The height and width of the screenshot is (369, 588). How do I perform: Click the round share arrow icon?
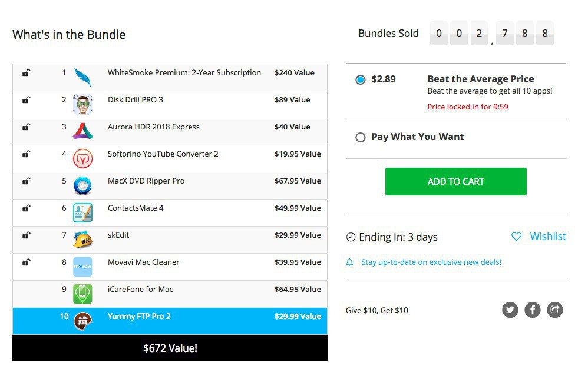555,310
